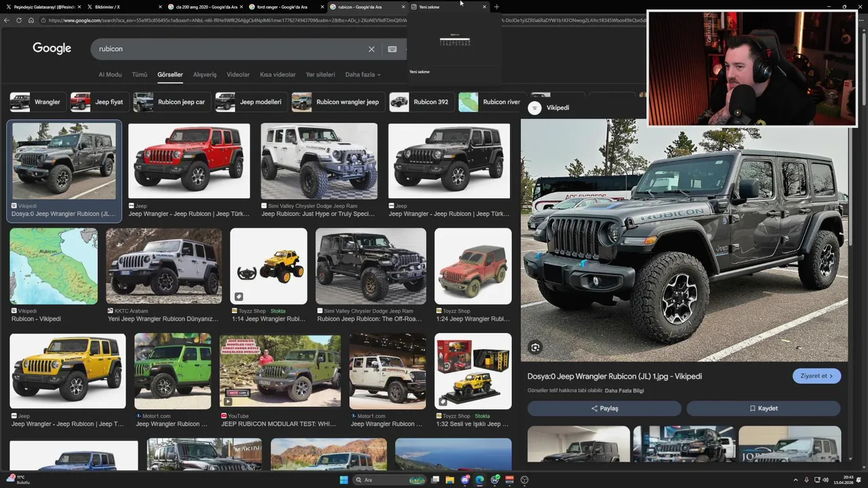Screen dimensions: 868x488
Task: Open the browser home page icon
Action: pos(31,20)
